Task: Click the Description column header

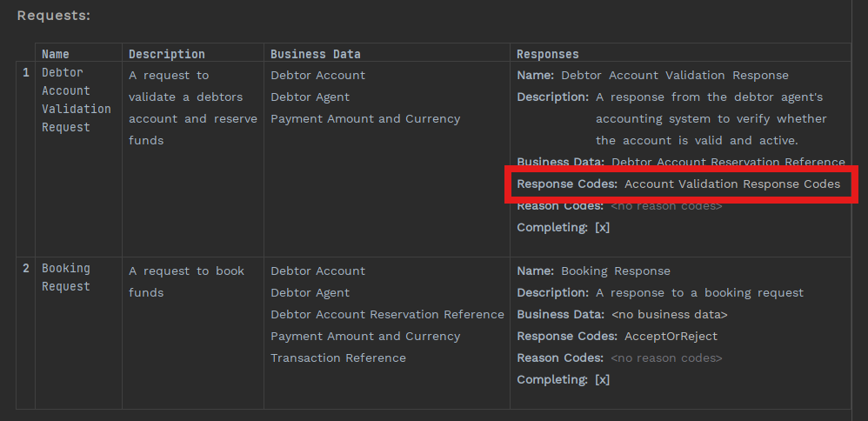Action: point(167,54)
